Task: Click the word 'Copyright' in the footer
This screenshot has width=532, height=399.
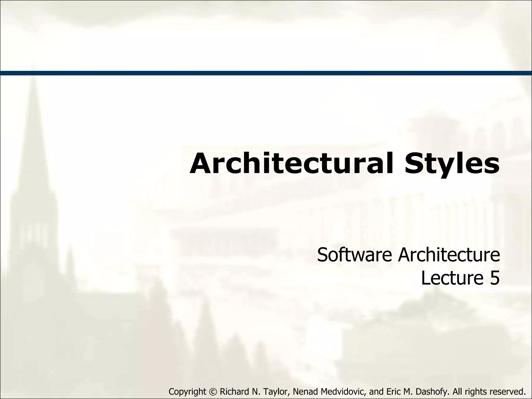Action: [x=187, y=391]
